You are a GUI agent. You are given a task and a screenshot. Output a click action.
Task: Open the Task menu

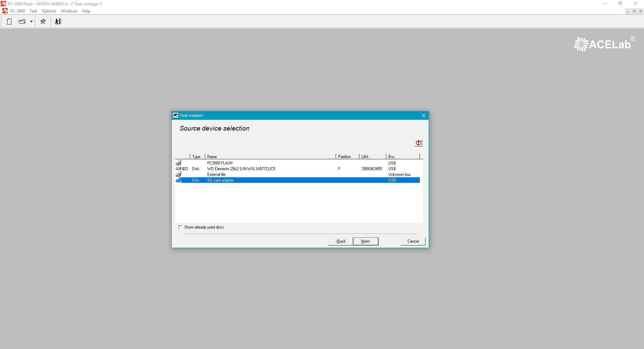click(x=33, y=11)
